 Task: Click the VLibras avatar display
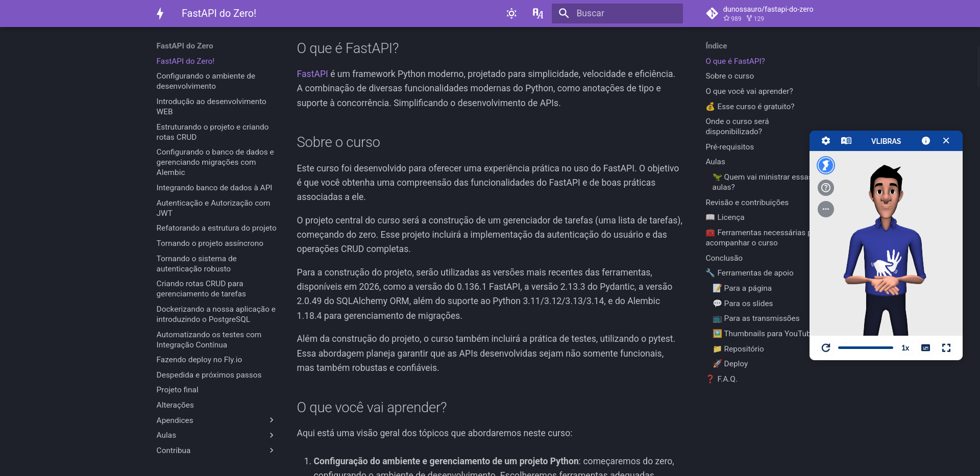click(886, 250)
